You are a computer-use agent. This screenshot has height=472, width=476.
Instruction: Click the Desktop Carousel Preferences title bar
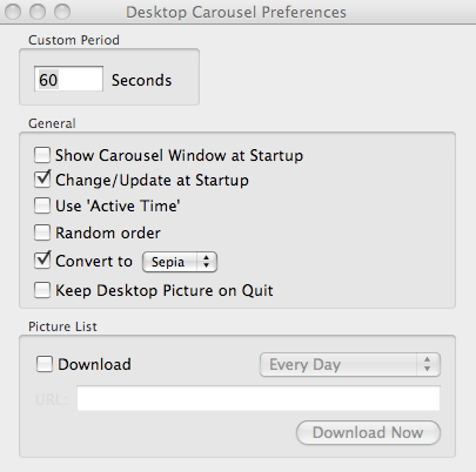[236, 12]
